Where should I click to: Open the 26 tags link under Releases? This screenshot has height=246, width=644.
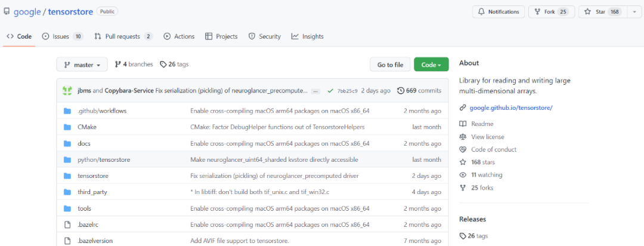pyautogui.click(x=473, y=236)
